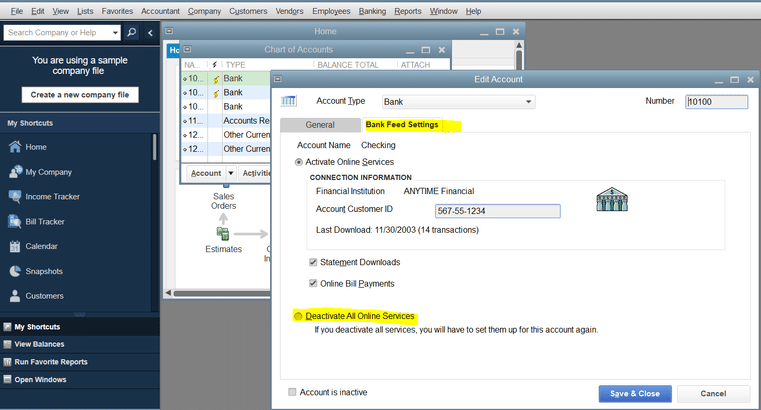Click the Estimates workflow icon
The image size is (761, 410).
[223, 234]
